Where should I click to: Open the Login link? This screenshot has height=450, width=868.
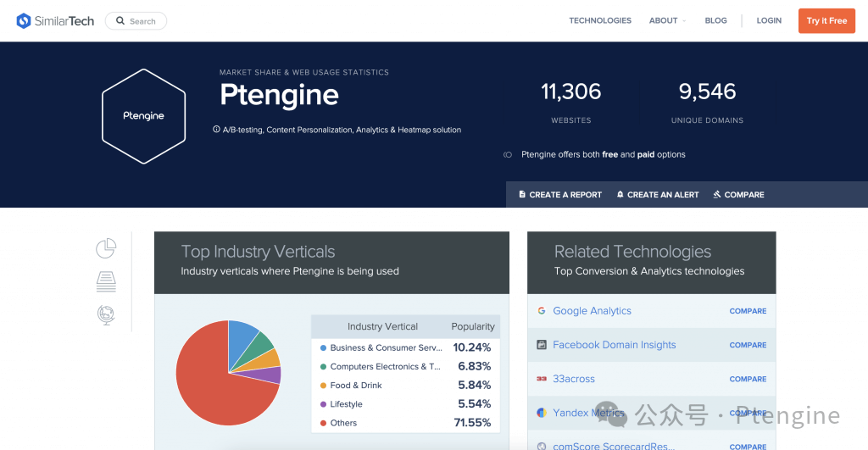[x=769, y=20]
